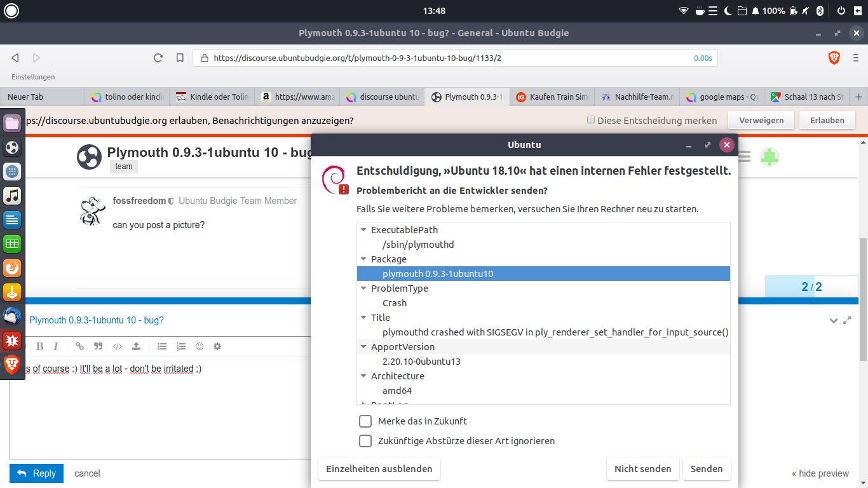Insert a hyperlink with editor link icon

79,346
